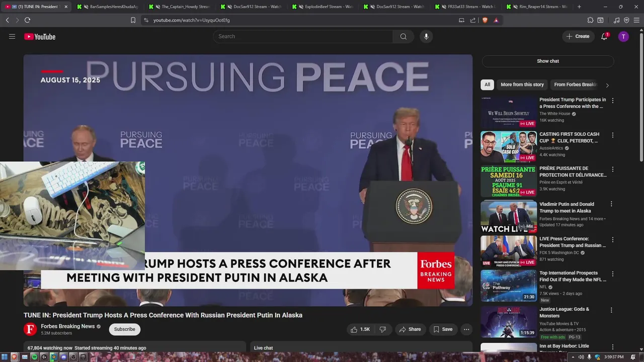644x362 pixels.
Task: Click the system volume speaker icon
Action: tap(581, 357)
